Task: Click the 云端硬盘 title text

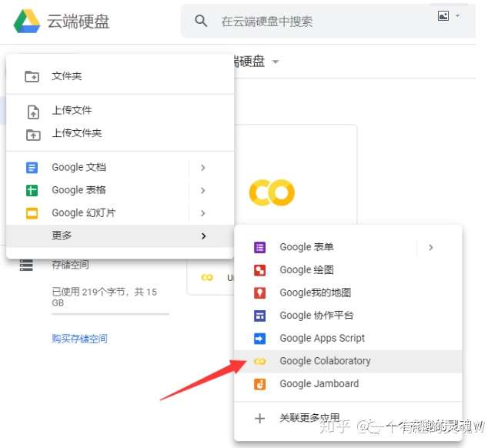Action: (x=79, y=22)
